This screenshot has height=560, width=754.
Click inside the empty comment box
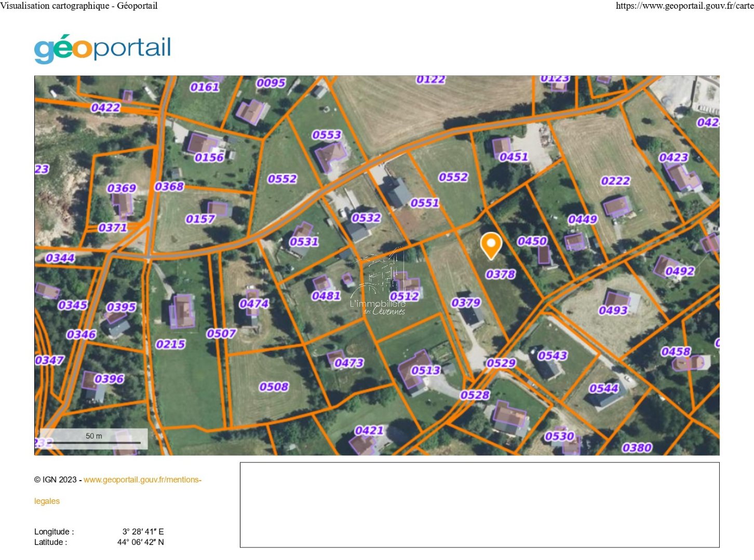[479, 504]
